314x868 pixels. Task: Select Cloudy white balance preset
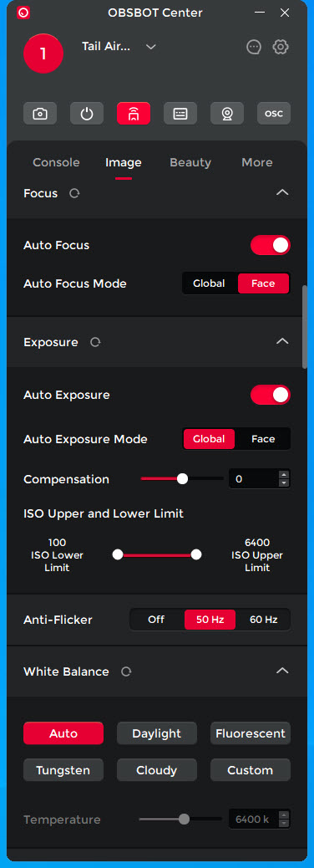tap(157, 770)
